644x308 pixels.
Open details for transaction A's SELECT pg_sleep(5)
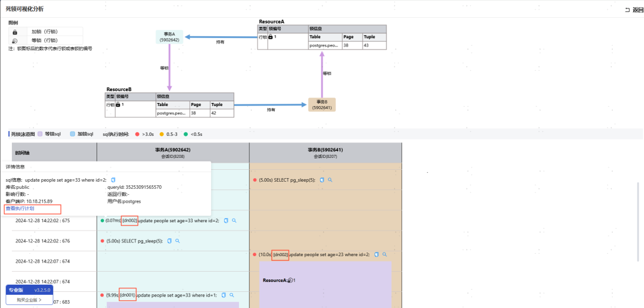178,241
